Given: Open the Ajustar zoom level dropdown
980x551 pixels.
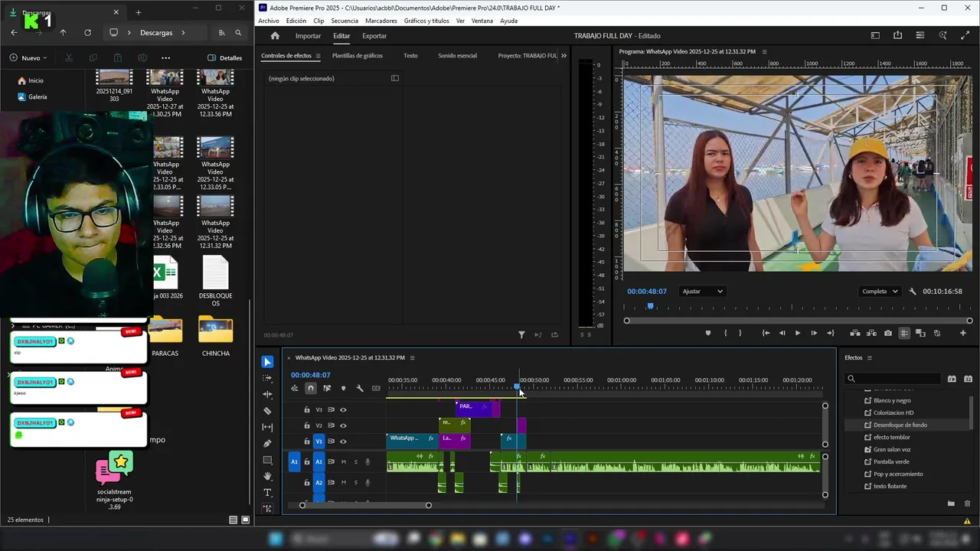Looking at the screenshot, I should tap(702, 292).
